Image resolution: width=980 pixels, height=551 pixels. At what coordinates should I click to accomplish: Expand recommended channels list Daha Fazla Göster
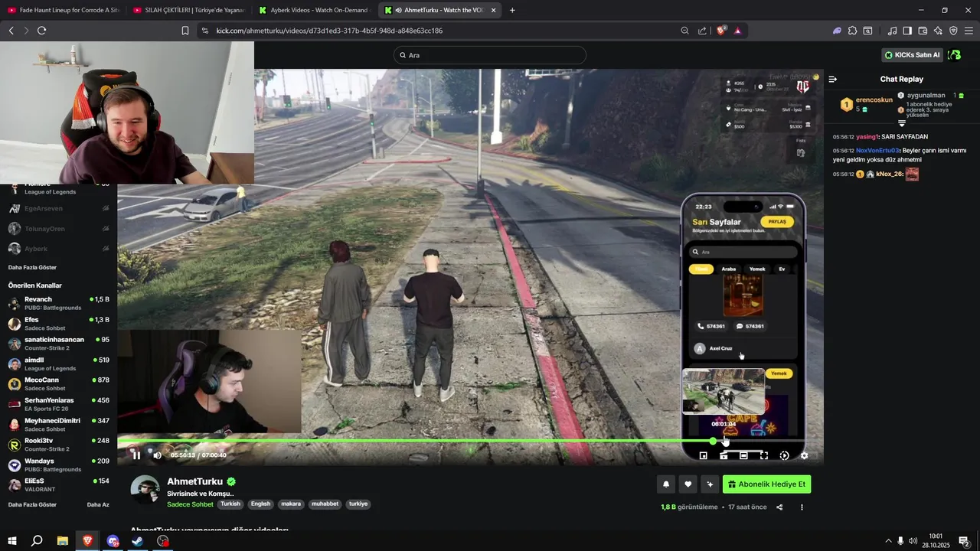click(32, 505)
